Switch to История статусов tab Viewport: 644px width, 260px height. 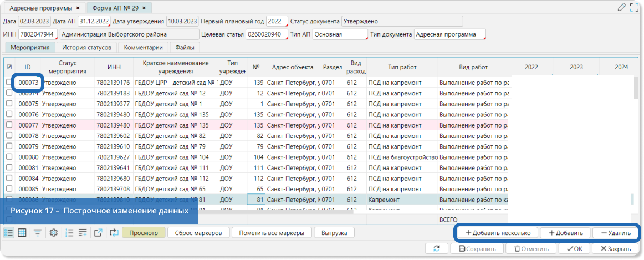pos(86,47)
